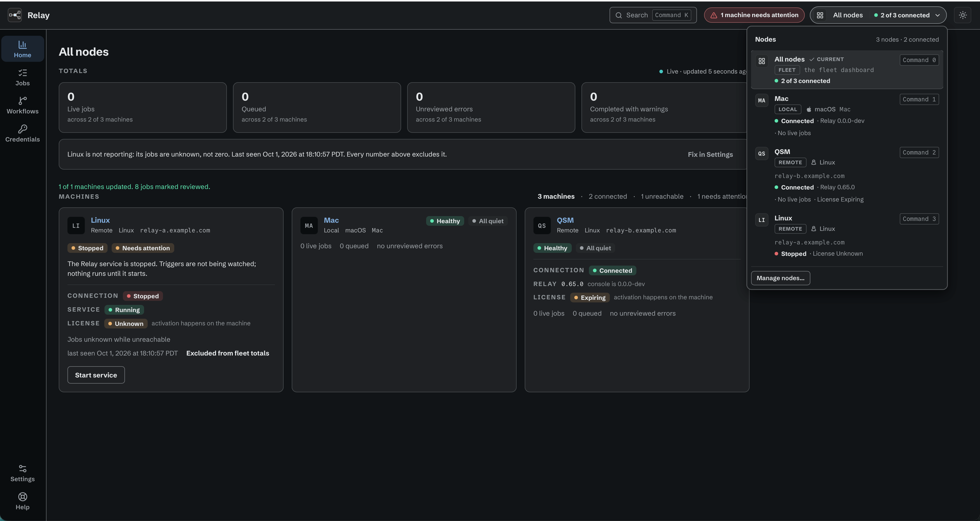This screenshot has width=980, height=521.
Task: Click the Queued totals card
Action: pos(317,108)
